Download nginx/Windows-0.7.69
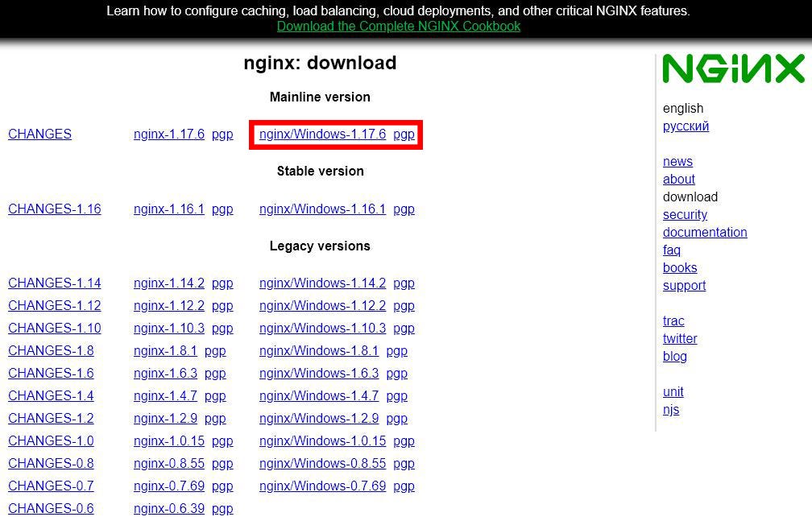Screen dimensions: 812x521 click(322, 486)
